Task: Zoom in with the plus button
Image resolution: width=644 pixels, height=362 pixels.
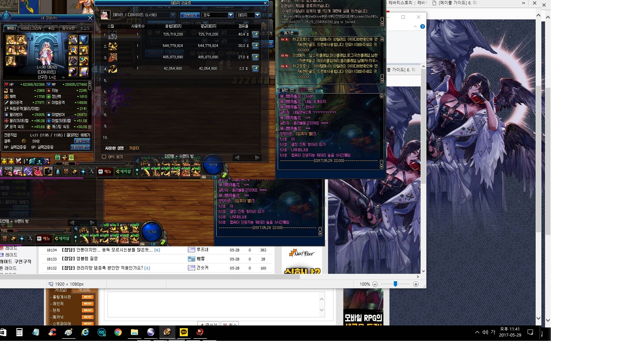Action: [416, 284]
